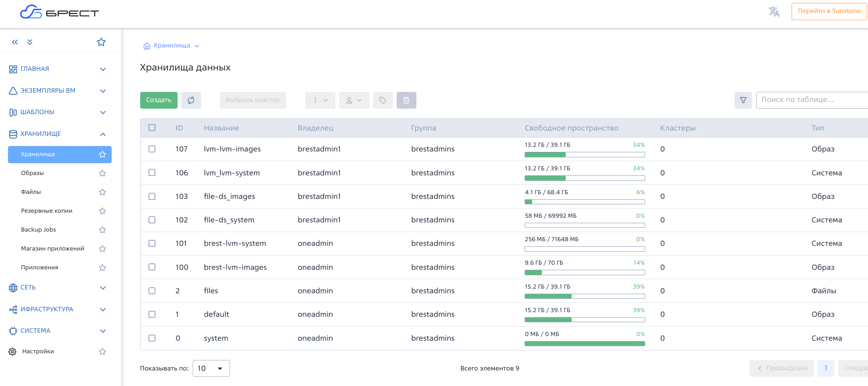This screenshot has width=868, height=386.
Task: Collapse sidebar with double left arrow icon
Action: [x=15, y=42]
